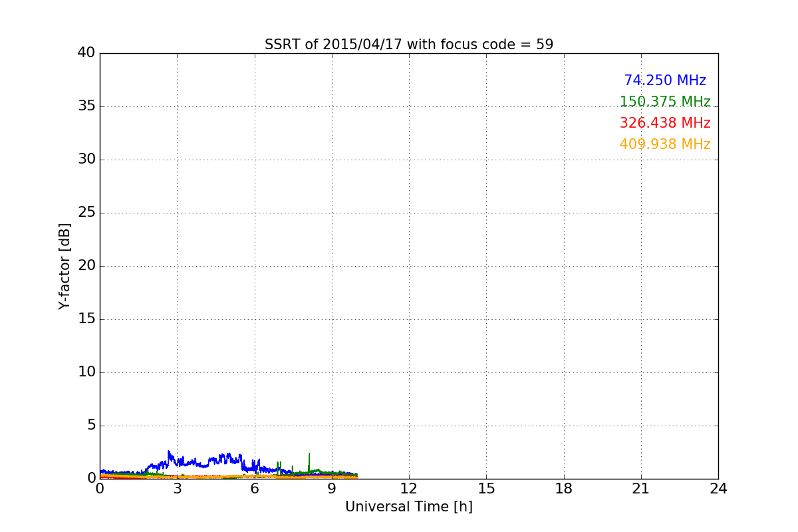798x532 pixels.
Task: Click the "Y-factor [dB]" axis label
Action: click(x=65, y=266)
